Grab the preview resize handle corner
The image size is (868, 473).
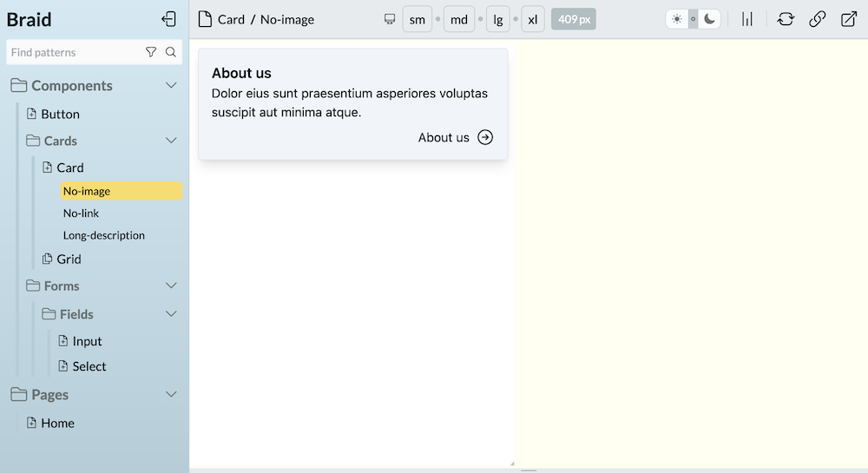coord(511,463)
